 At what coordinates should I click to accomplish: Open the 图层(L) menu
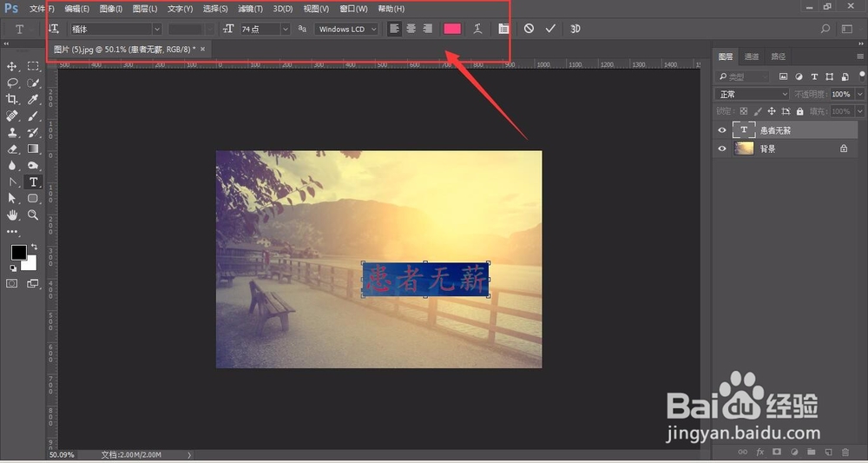coord(145,9)
